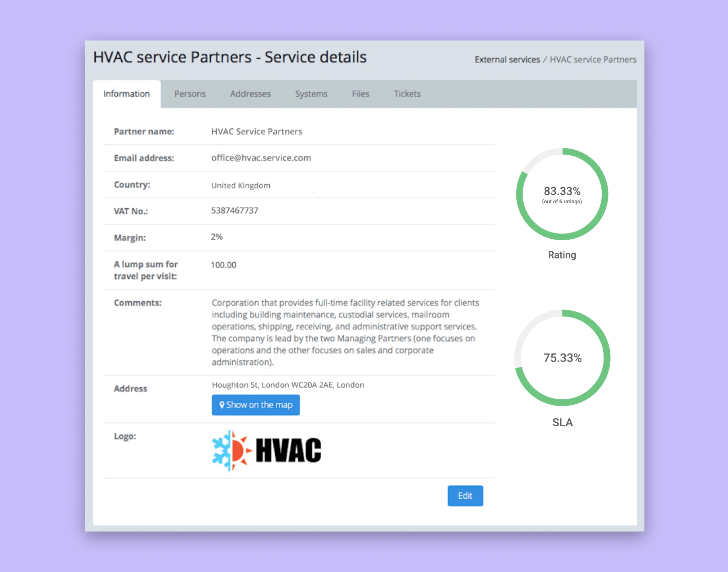Open the Systems tab
This screenshot has height=572, width=728.
point(311,94)
